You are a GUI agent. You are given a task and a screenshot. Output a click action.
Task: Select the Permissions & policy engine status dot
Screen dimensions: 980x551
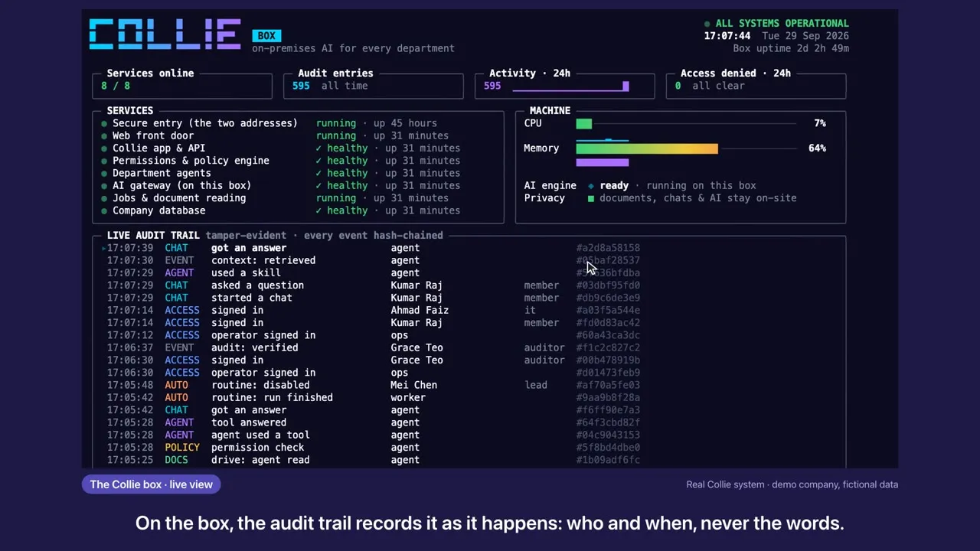[x=104, y=161]
